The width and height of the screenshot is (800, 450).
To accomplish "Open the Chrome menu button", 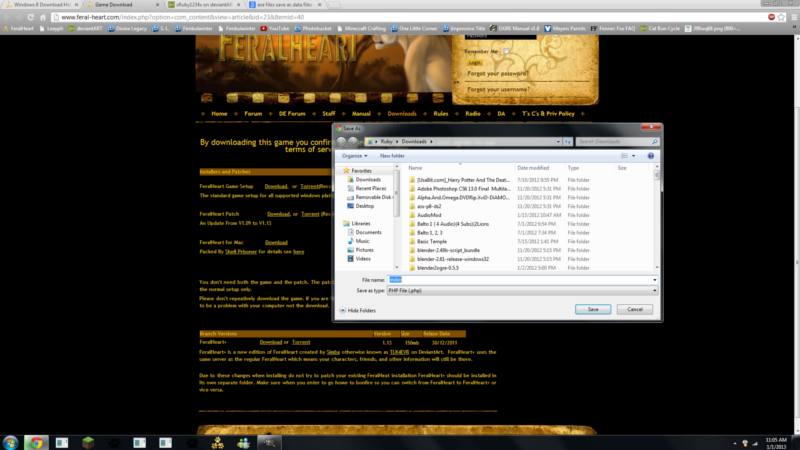I will 794,17.
